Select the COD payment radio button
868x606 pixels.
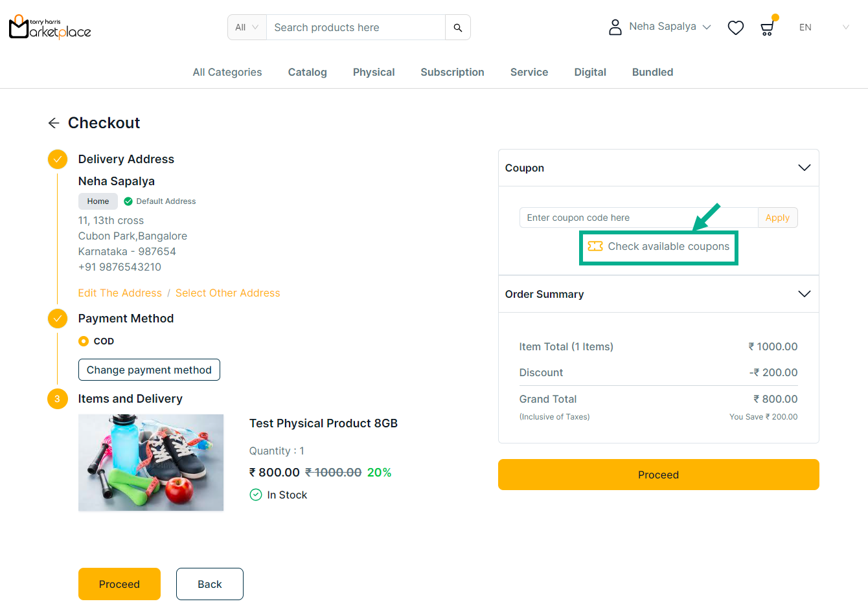pos(84,341)
